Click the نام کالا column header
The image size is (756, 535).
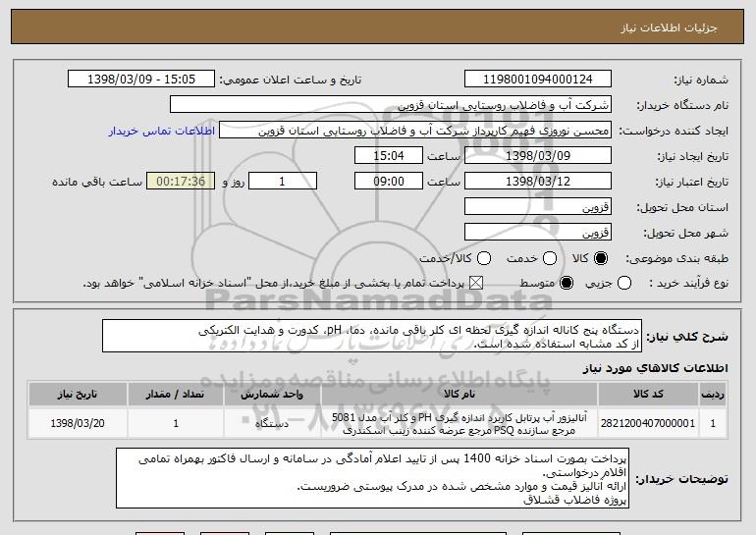pos(459,395)
